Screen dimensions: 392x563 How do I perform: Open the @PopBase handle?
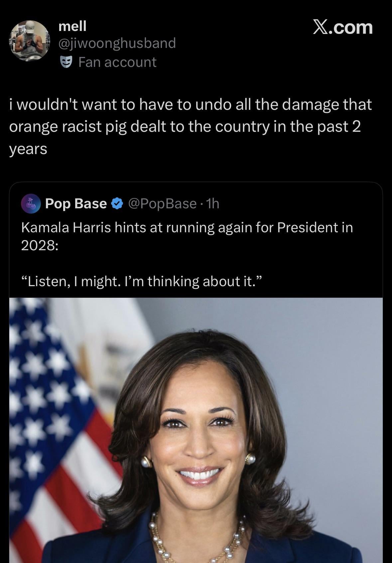(x=162, y=204)
